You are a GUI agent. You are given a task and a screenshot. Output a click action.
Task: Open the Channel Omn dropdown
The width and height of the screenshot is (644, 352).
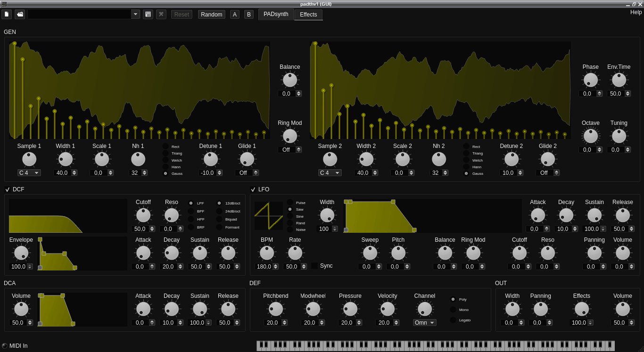pyautogui.click(x=425, y=323)
